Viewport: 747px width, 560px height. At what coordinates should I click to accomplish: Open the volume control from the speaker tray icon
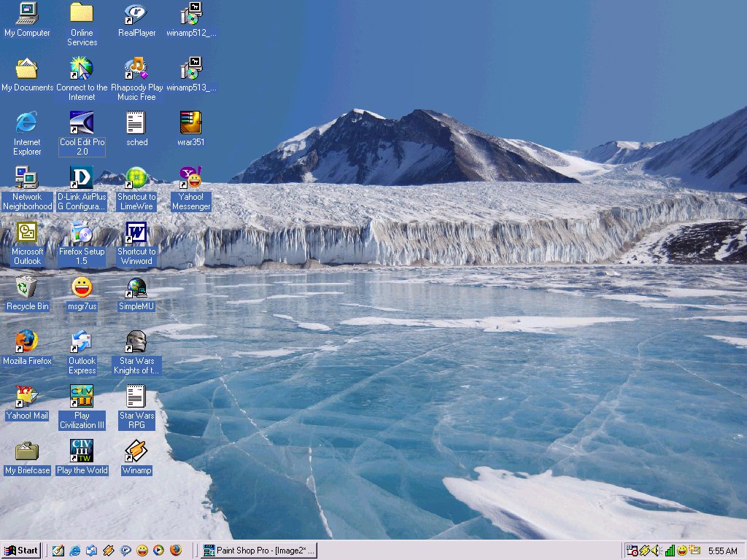click(x=655, y=551)
